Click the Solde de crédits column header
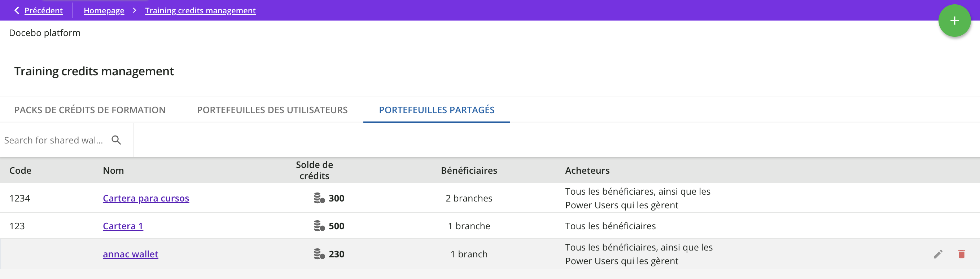The image size is (980, 279). pos(314,170)
